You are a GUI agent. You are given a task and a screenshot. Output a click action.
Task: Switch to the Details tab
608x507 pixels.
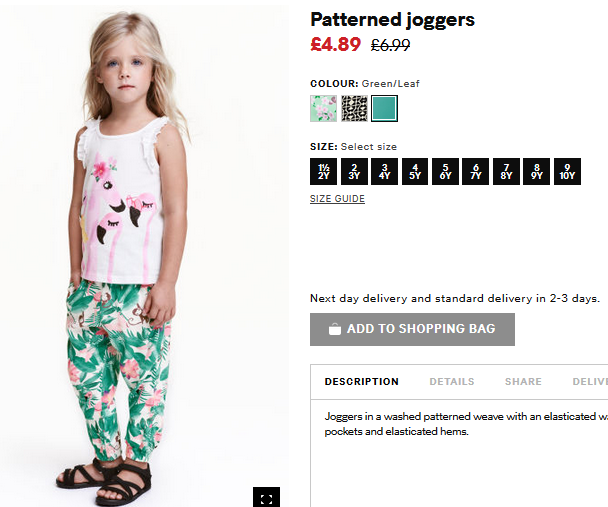pyautogui.click(x=452, y=382)
